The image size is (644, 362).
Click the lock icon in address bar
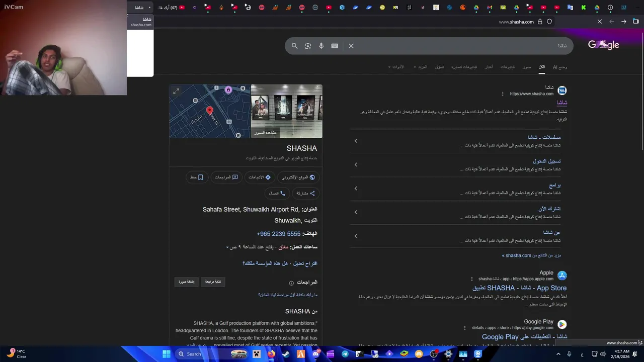[x=540, y=22]
